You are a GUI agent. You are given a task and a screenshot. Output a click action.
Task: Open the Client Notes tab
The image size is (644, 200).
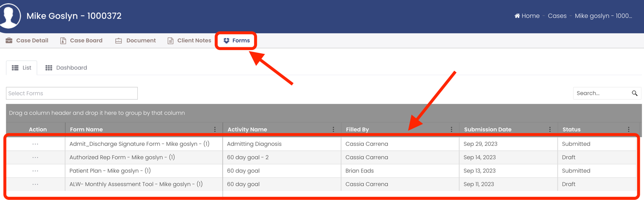[189, 41]
